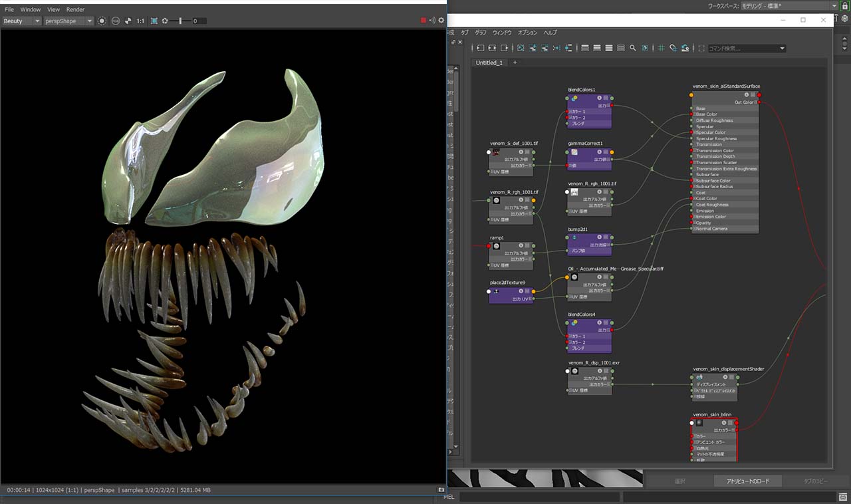Image resolution: width=851 pixels, height=504 pixels.
Task: Click the 選択 button
Action: (679, 481)
